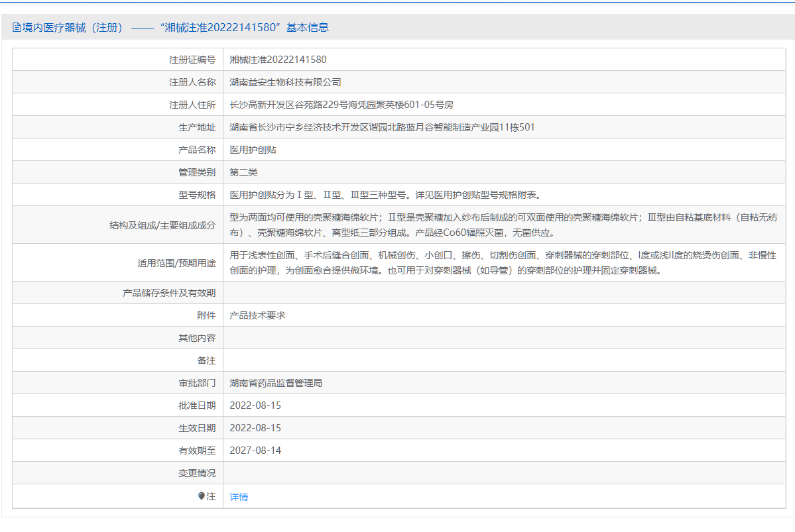Click approval department 湖南省药品监督管理局
Viewport: 795px width, 532px height.
point(276,383)
